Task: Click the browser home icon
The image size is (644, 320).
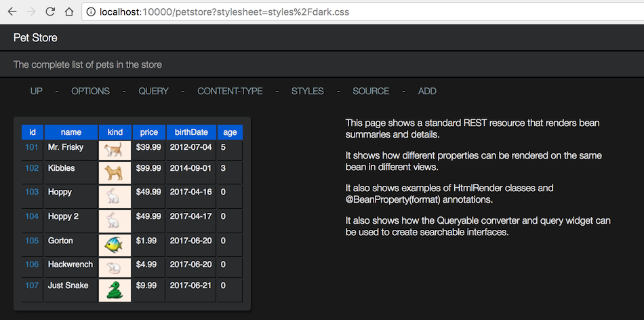Action: coord(68,12)
